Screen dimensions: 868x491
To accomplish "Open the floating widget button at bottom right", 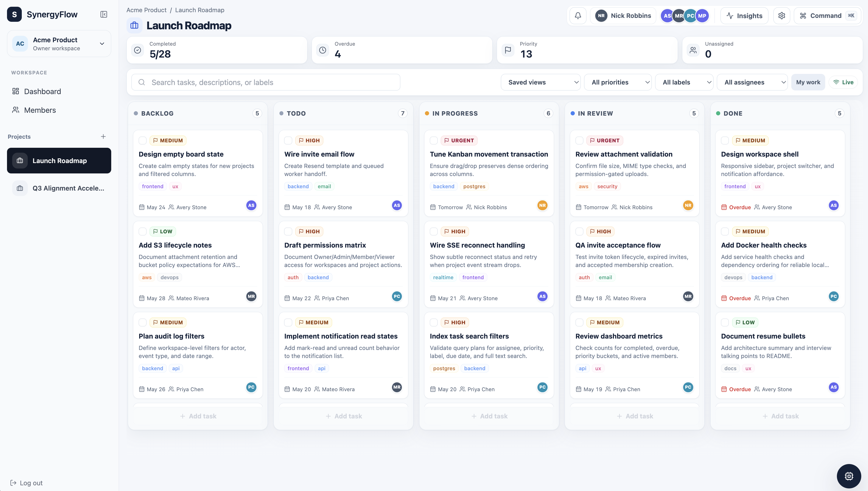I will (x=849, y=476).
